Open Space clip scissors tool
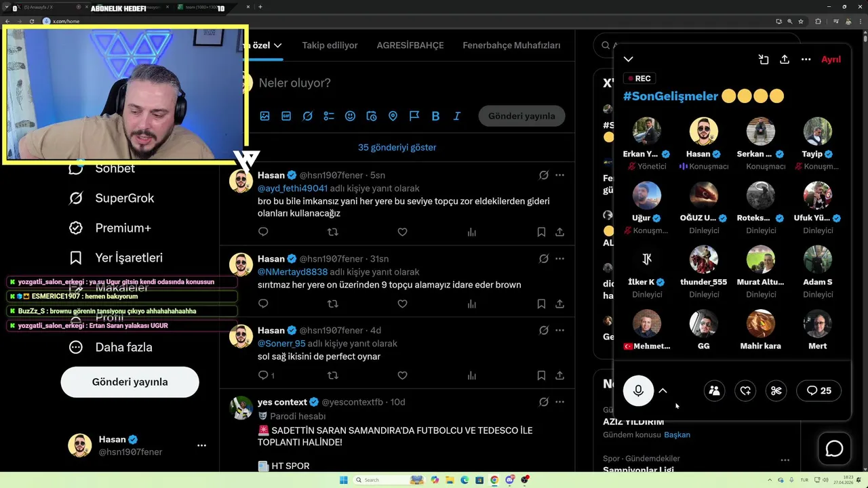 point(776,390)
